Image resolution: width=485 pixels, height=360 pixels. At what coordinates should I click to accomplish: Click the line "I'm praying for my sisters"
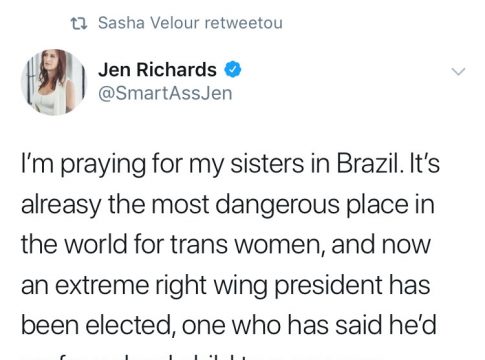(230, 164)
